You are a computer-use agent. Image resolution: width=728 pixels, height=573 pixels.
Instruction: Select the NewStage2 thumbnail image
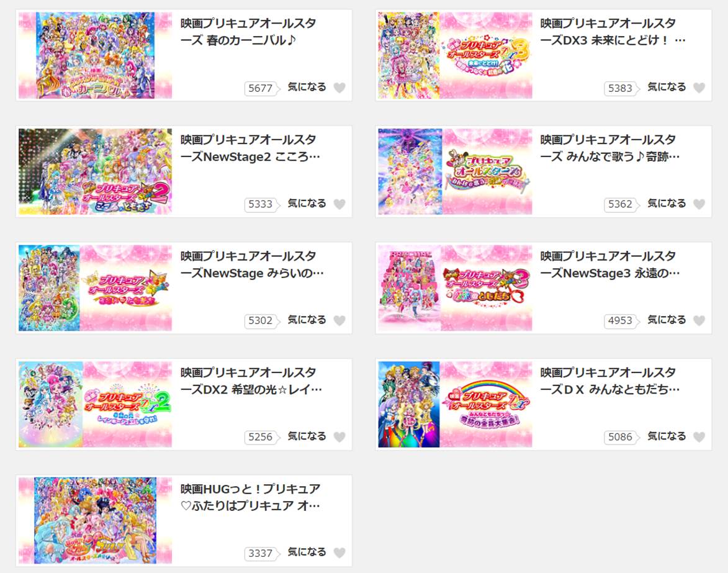tap(95, 171)
